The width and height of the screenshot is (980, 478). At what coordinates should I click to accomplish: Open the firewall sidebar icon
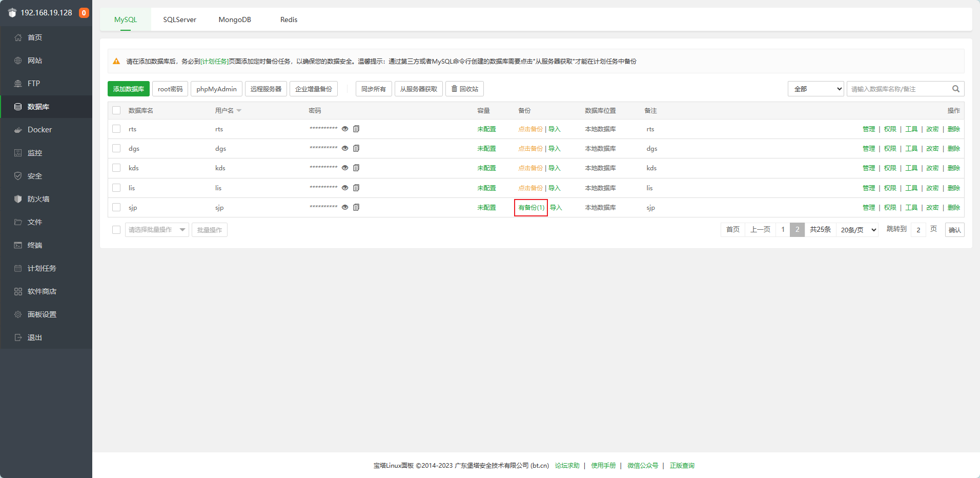tap(18, 199)
